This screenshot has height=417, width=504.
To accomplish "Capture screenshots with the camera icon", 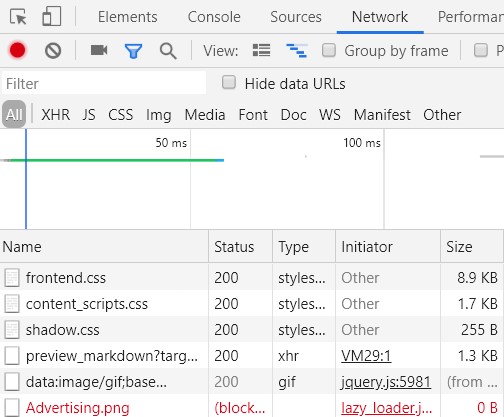I will click(x=99, y=50).
